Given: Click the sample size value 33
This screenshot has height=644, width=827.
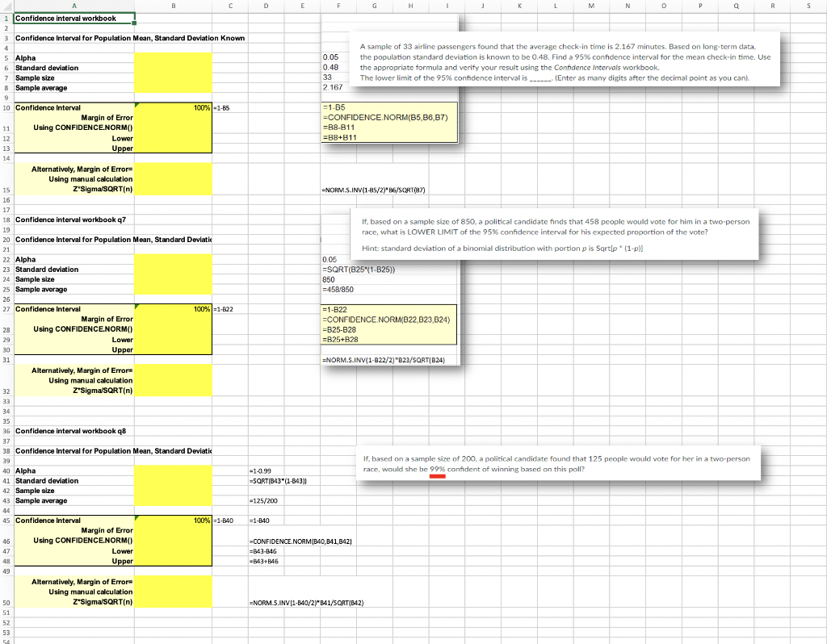Looking at the screenshot, I should tap(328, 77).
